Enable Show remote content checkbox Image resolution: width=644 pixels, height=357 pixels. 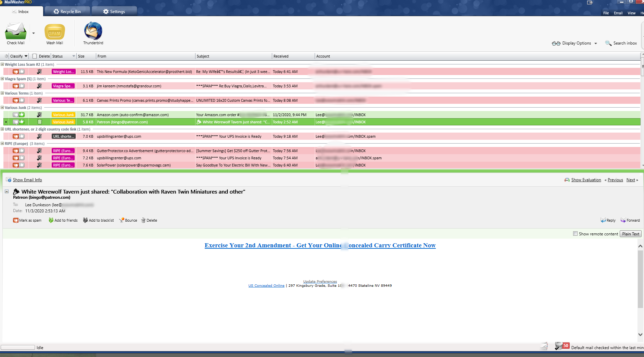click(x=575, y=234)
